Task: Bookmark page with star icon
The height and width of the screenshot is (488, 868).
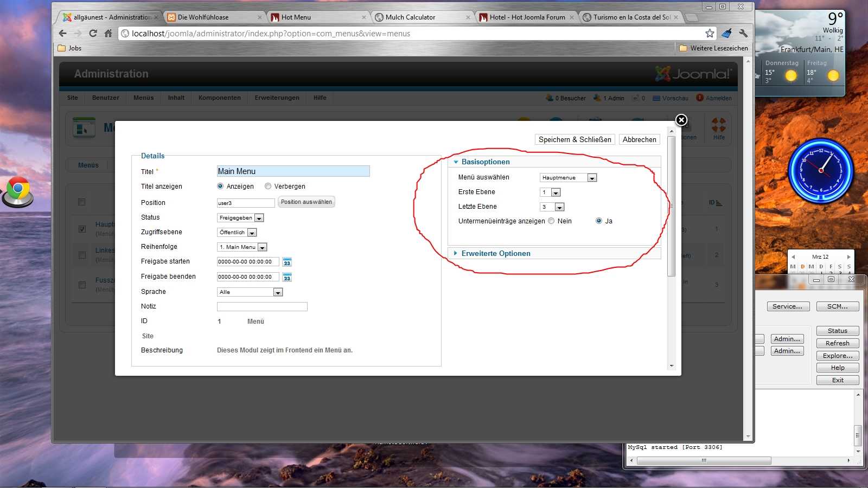Action: pyautogui.click(x=710, y=33)
